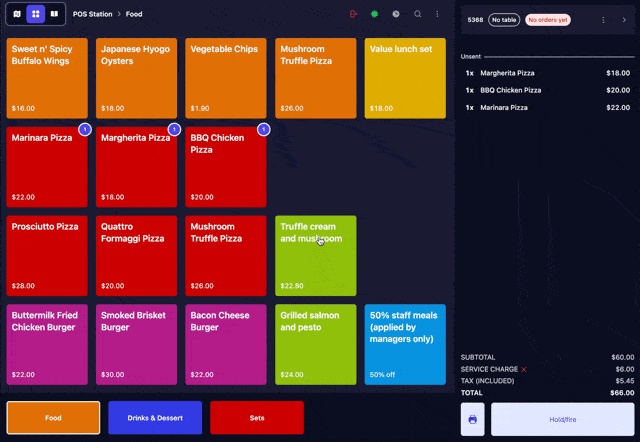Click the green status indicator icon
Image resolution: width=640 pixels, height=442 pixels.
click(374, 14)
